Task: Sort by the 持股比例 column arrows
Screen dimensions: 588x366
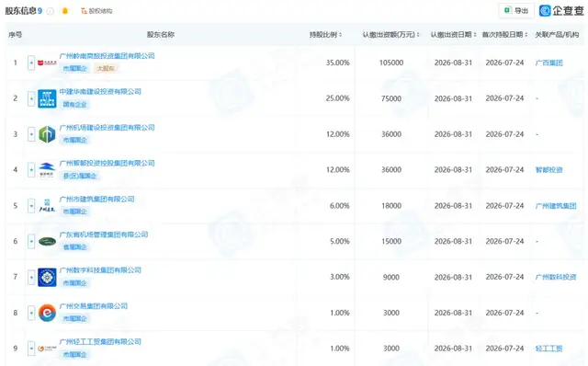Action: click(x=340, y=35)
